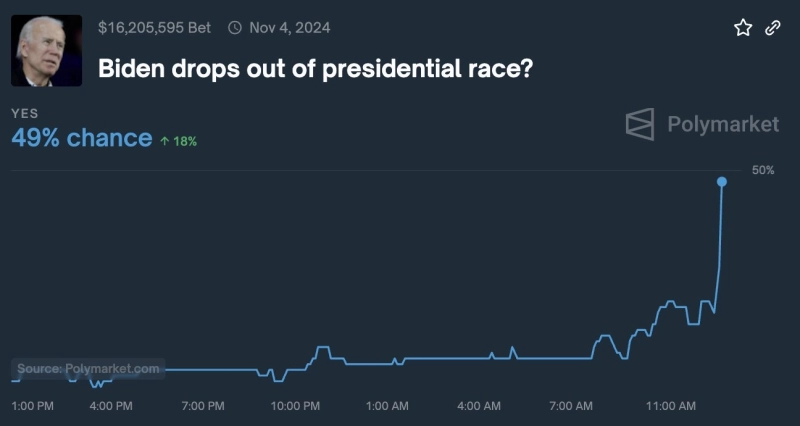Click the 1:00 PM time axis label
Viewport: 800px width, 426px height.
pyautogui.click(x=32, y=406)
